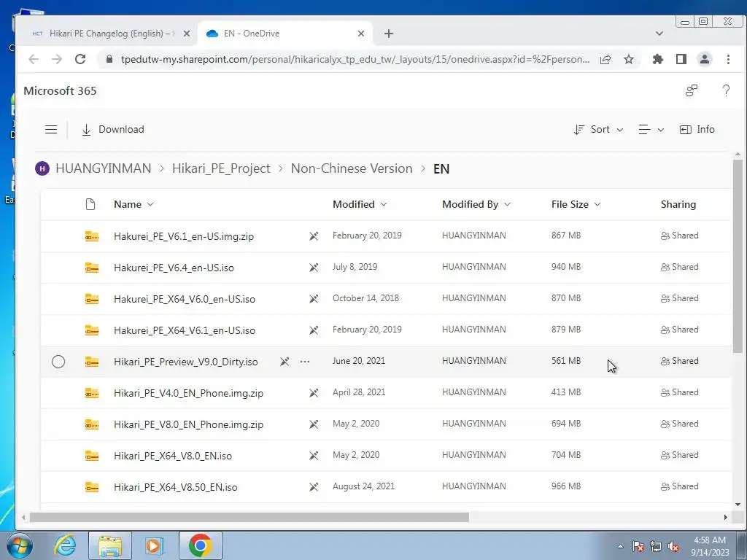Click the HUANGYINMAN purple avatar icon
Image resolution: width=747 pixels, height=560 pixels.
(x=42, y=168)
